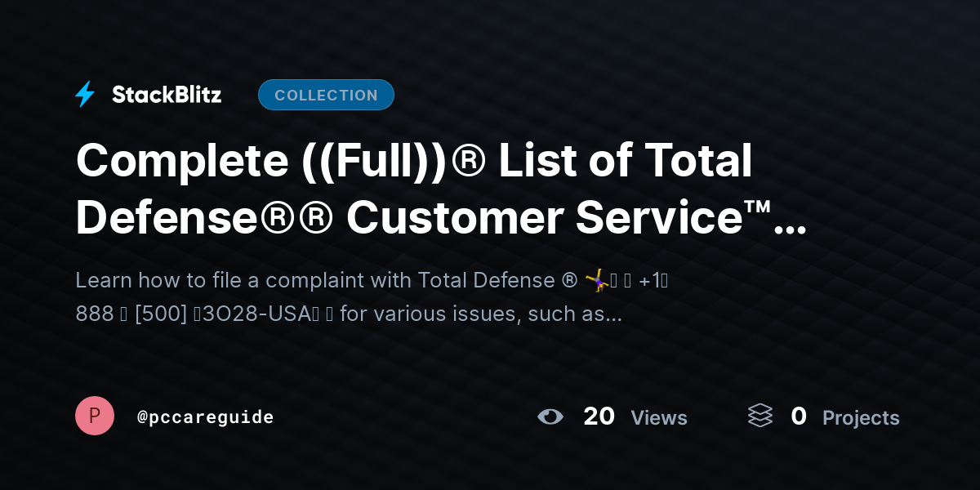Click the stacked layers projects icon

click(759, 416)
